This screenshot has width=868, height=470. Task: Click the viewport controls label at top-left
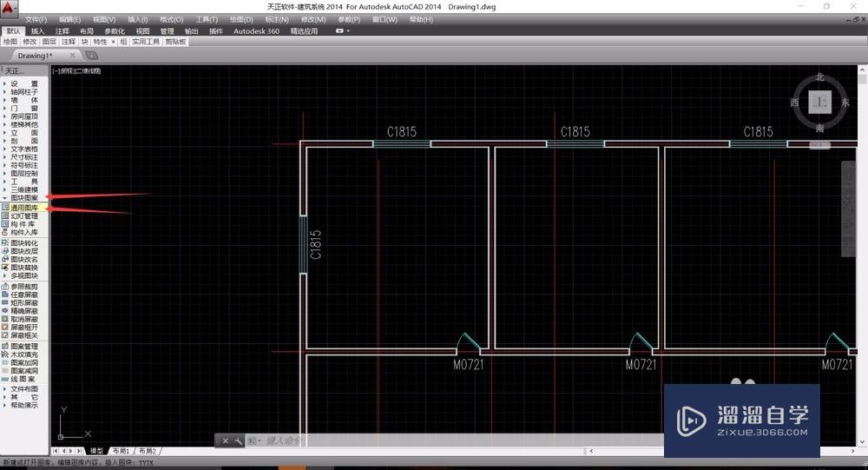(77, 71)
